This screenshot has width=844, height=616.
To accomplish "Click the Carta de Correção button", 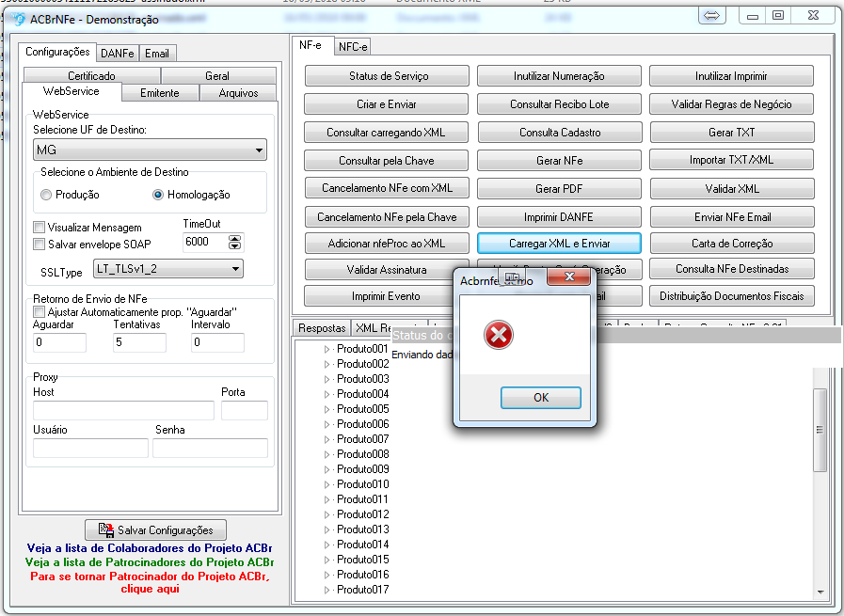I will point(732,244).
